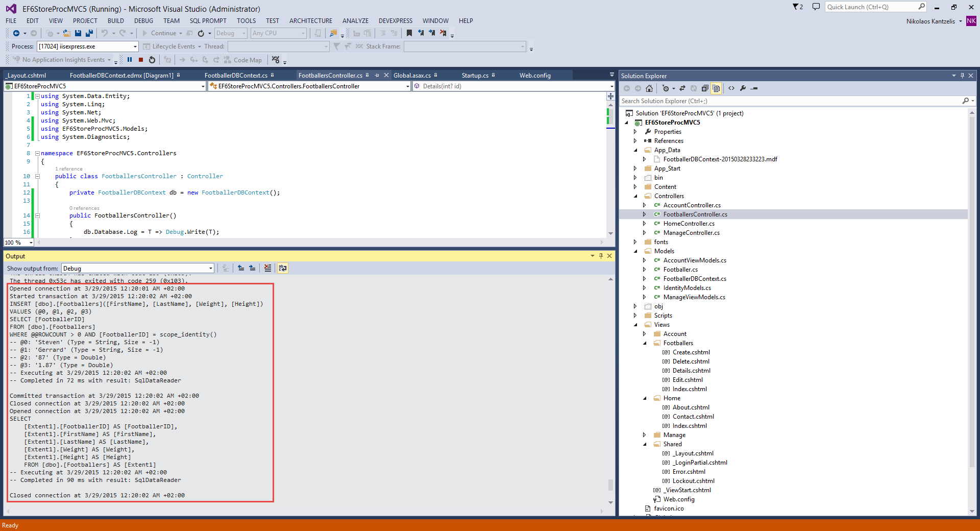The image size is (980, 531).
Task: Collapse the App_Data folder
Action: pos(635,150)
